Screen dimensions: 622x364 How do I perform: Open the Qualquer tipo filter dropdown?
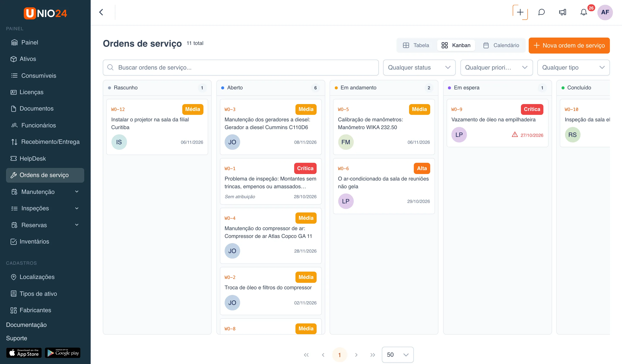tap(573, 67)
